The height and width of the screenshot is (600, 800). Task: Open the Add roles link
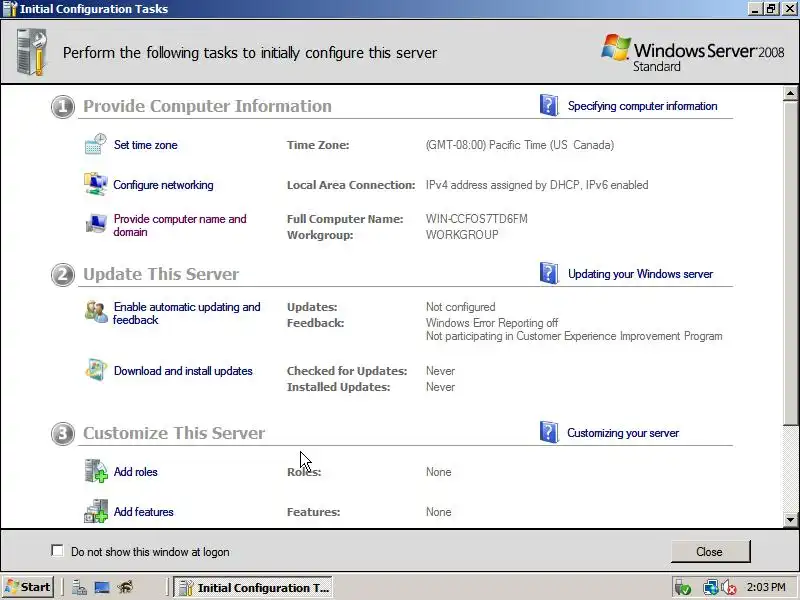point(135,472)
